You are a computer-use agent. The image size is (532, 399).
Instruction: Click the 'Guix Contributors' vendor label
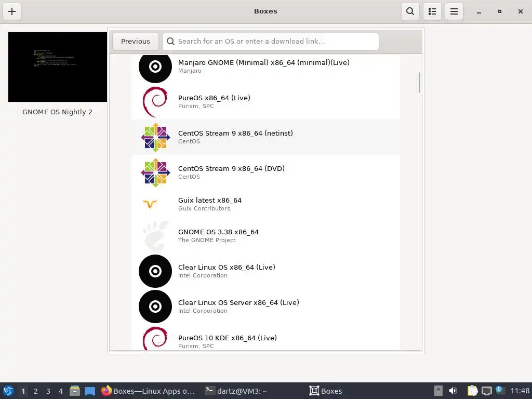click(204, 208)
